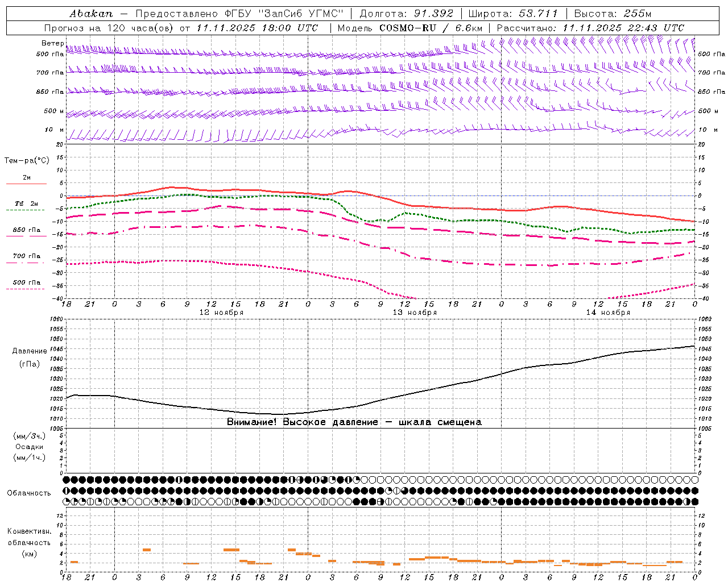Viewport: 728px width, 582px height.
Task: Click the forecast start time 11.11.2025 18:00 UTC
Action: tap(257, 28)
